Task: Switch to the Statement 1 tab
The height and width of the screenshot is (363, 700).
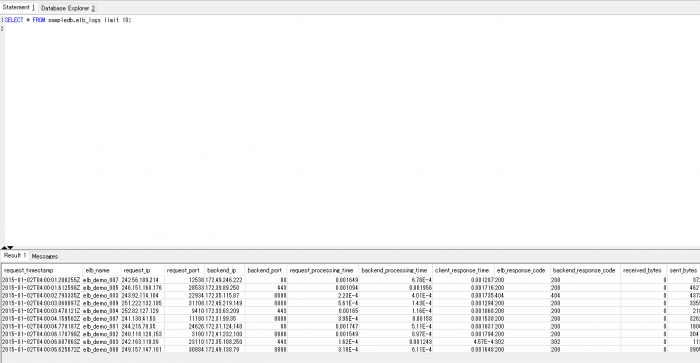Action: click(x=19, y=8)
